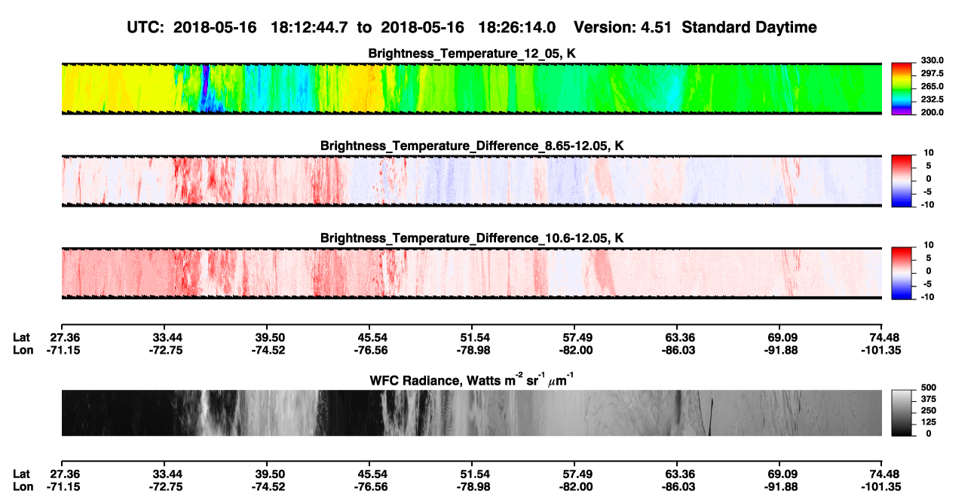
Task: Click the end time '18:26:14.0' in header
Action: 517,27
